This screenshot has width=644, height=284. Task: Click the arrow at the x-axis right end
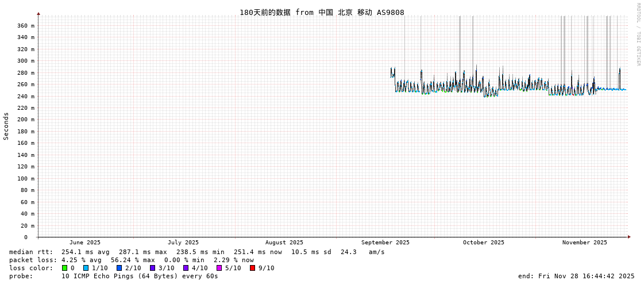tap(629, 237)
